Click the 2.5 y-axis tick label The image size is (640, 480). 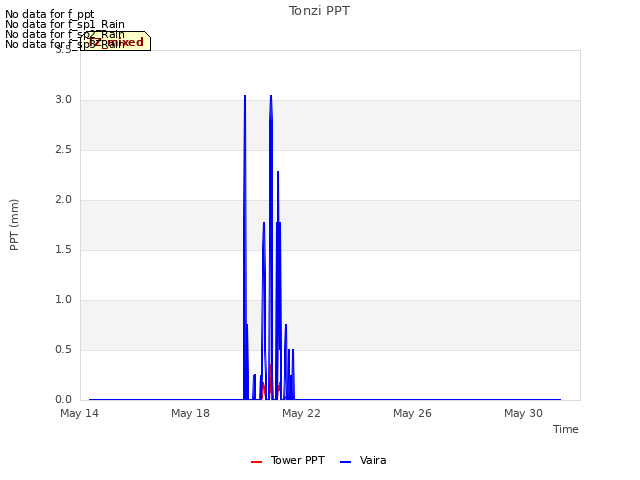(63, 149)
